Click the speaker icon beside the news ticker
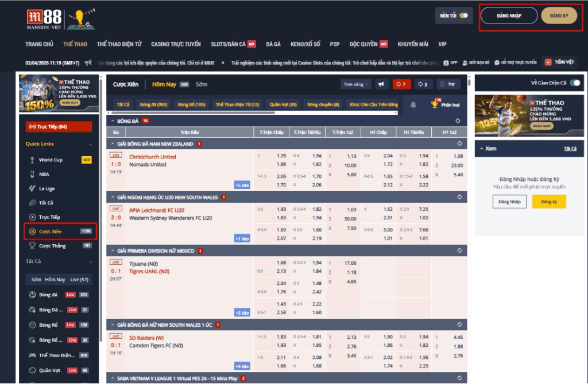This screenshot has height=387, width=588. pos(88,63)
